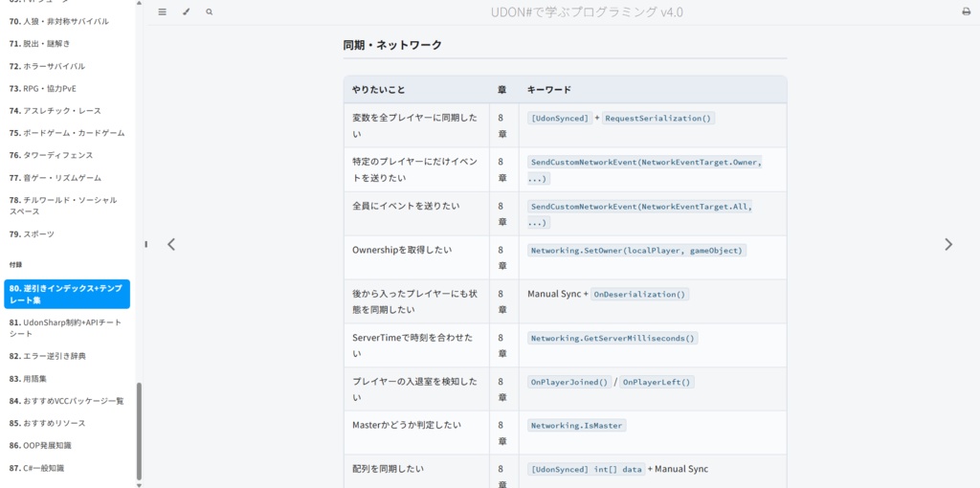The width and height of the screenshot is (980, 488).
Task: Open chapter 83 用語集
Action: pos(28,379)
